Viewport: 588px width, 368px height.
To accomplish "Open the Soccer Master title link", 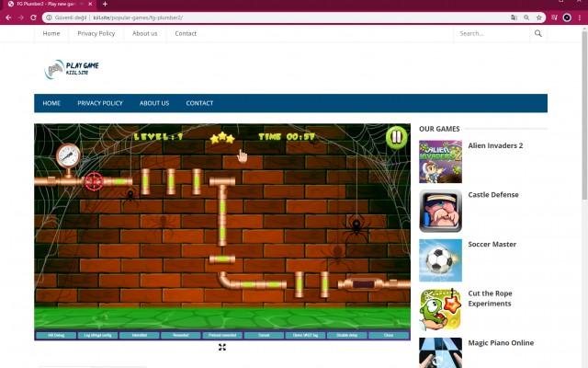I will click(x=492, y=245).
